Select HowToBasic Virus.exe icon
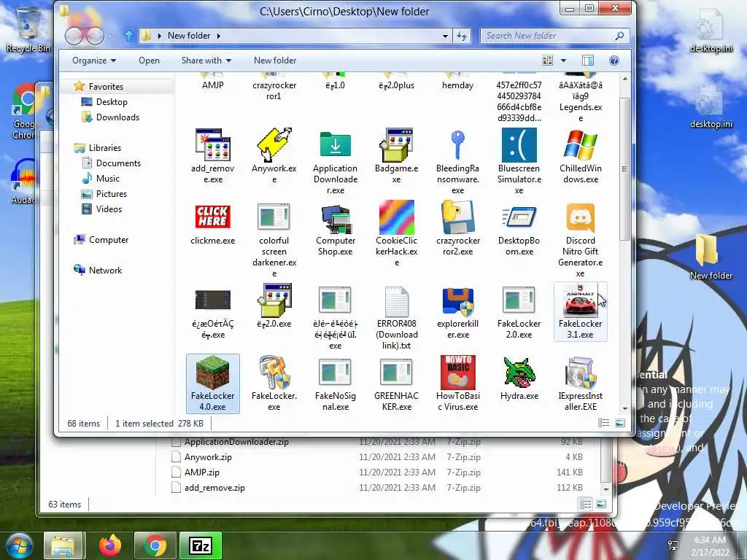The height and width of the screenshot is (560, 747). [458, 373]
